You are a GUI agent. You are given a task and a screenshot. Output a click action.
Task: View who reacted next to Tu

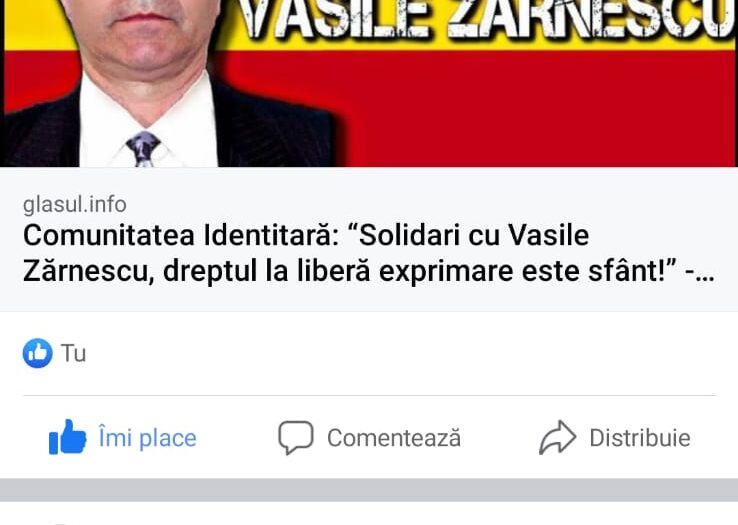pos(73,353)
